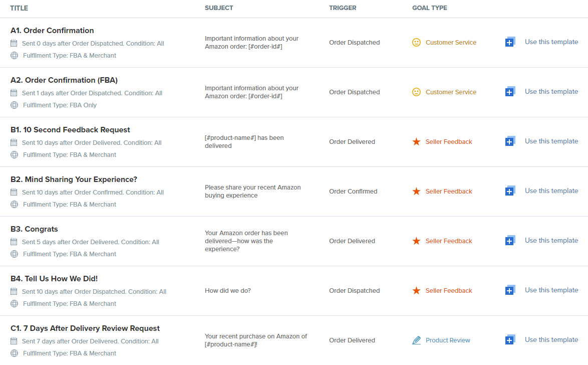The height and width of the screenshot is (365, 588).
Task: Click the smiley icon beside A2 Customer Service
Action: point(416,92)
